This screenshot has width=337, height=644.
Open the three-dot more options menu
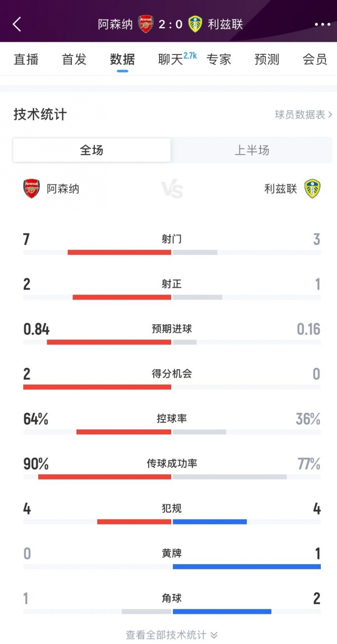point(322,24)
